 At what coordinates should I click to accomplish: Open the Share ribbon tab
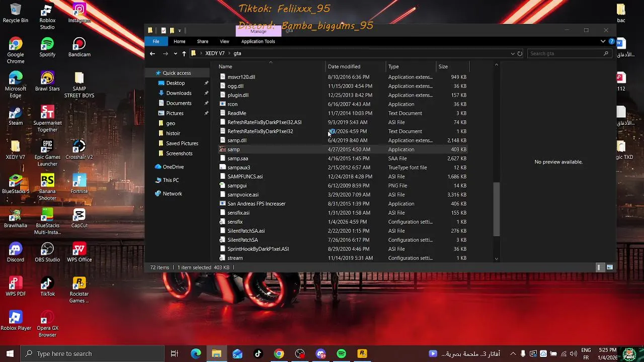[203, 41]
